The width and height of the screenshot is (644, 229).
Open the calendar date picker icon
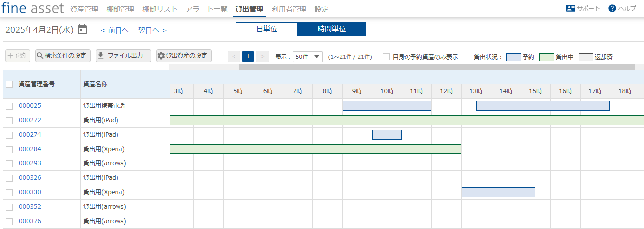tap(82, 30)
